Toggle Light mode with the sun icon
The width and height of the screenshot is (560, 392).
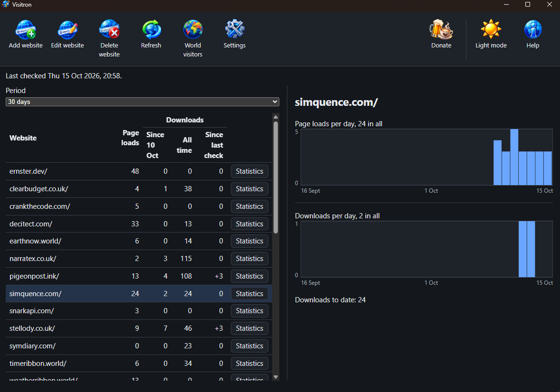(491, 29)
